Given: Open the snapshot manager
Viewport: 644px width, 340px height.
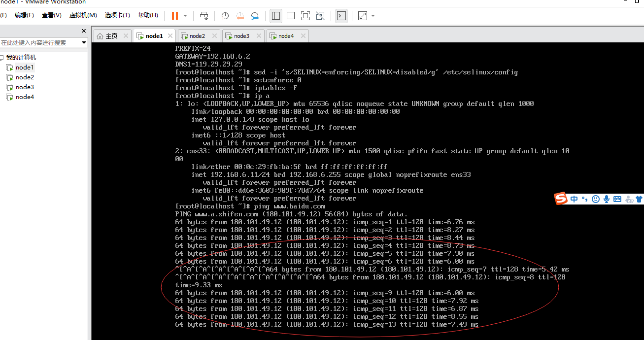Looking at the screenshot, I should [255, 16].
